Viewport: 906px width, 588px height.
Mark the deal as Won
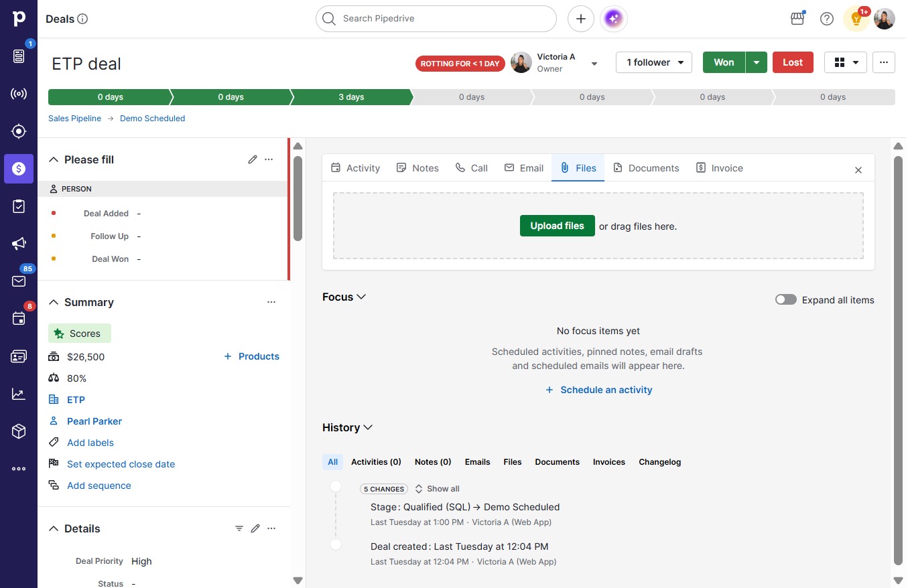724,62
